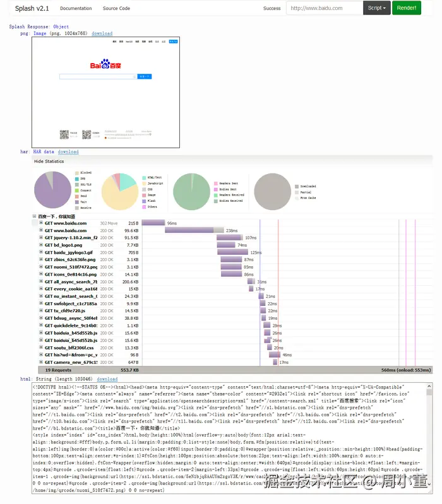Screen dimensions: 442x504
Task: Select the GET tu_cfd9e720.js request name
Action: (65, 311)
